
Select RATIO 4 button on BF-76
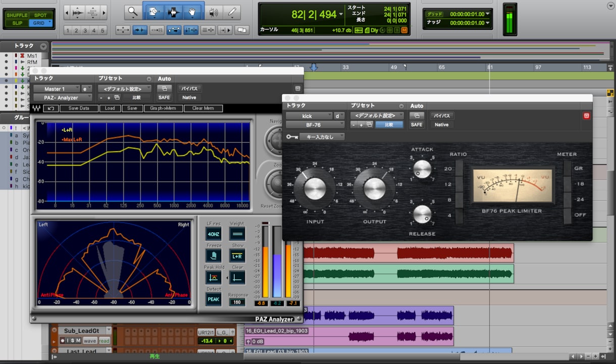coord(459,216)
